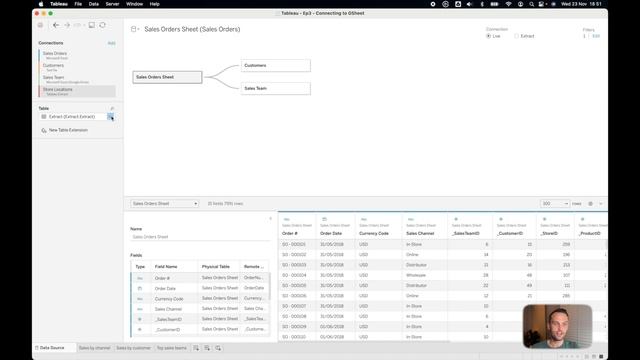Click the Order # grid column header
Screen dimensions: 640x360
pyautogui.click(x=290, y=234)
